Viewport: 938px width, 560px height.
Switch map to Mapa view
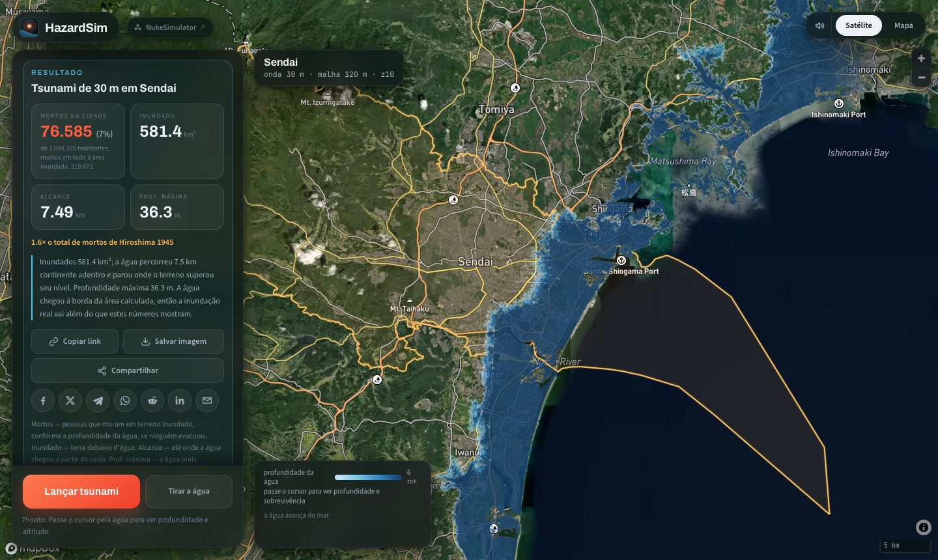903,25
